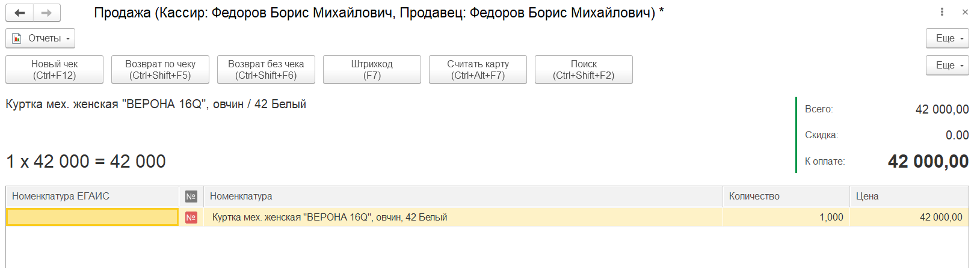Open Поиск (Ctrl+Shift+F2)
This screenshot has height=268, width=980.
[584, 70]
